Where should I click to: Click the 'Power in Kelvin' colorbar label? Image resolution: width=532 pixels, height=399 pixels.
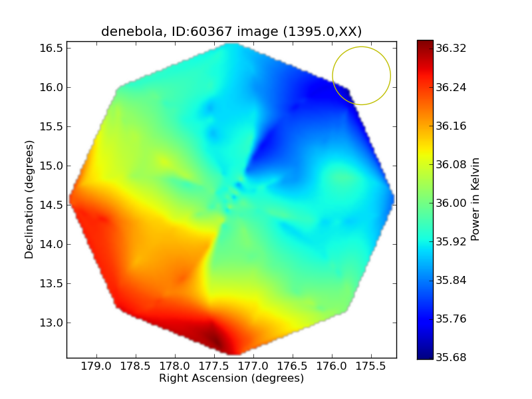475,199
